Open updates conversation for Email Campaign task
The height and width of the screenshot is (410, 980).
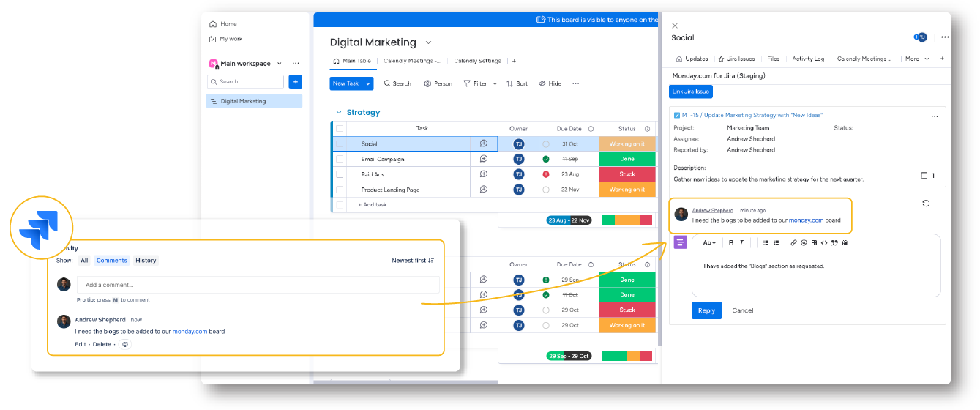[484, 159]
